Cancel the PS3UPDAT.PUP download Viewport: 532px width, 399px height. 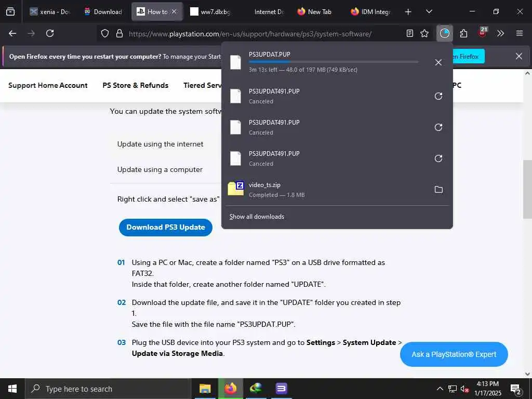tap(438, 62)
